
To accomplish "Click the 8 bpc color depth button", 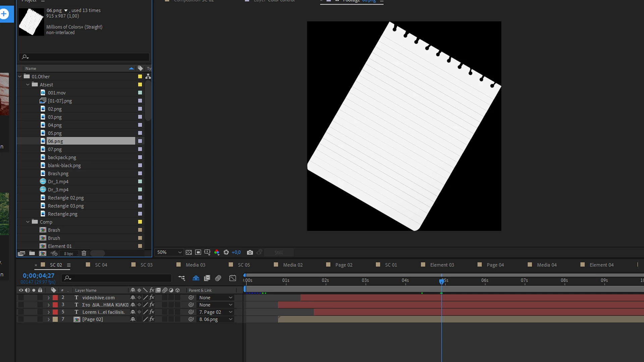I will click(x=68, y=254).
